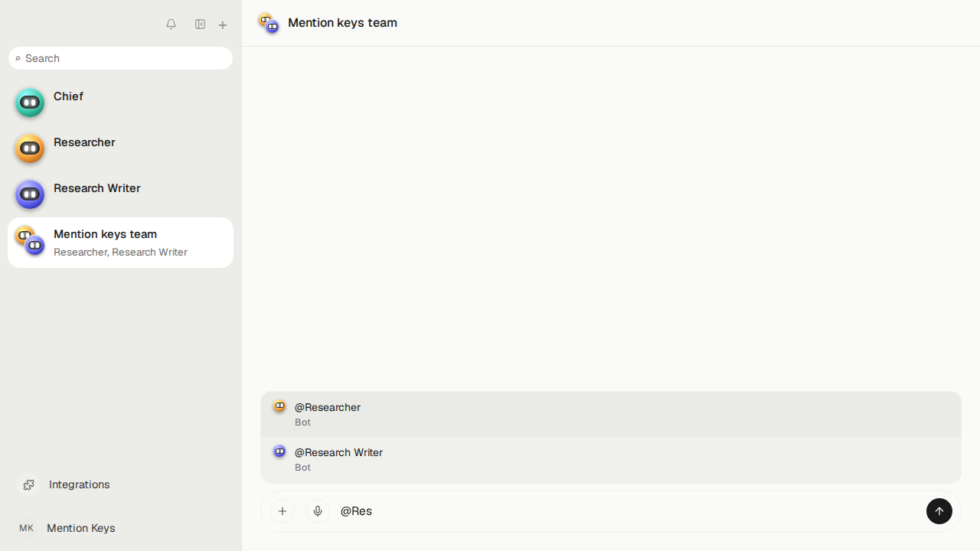Viewport: 980px width, 551px height.
Task: Select @Researcher from mention suggestions
Action: (x=611, y=414)
